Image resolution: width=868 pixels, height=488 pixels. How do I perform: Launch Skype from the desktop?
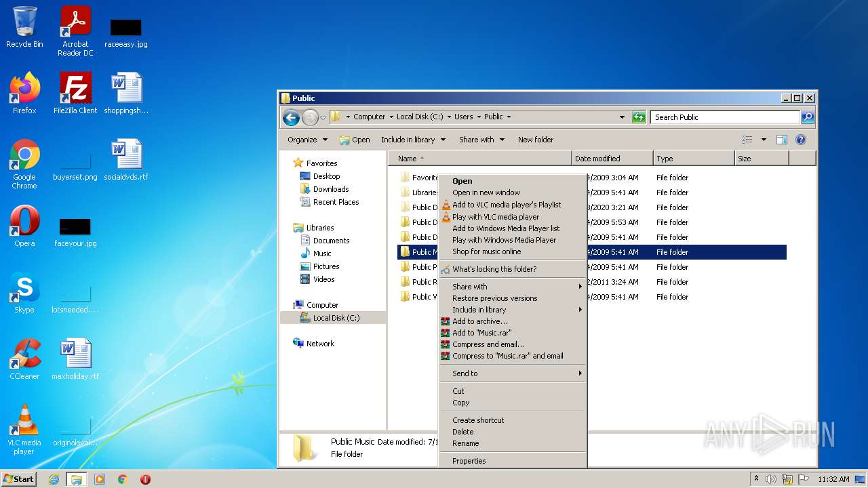click(x=24, y=293)
